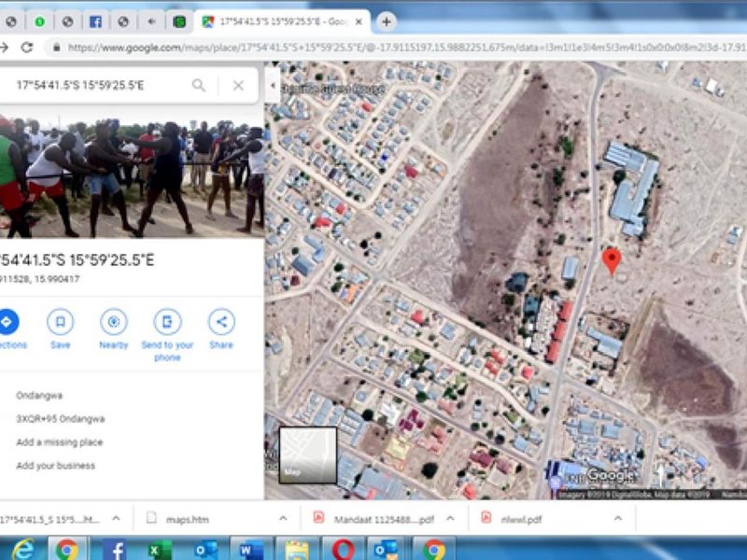Image resolution: width=747 pixels, height=560 pixels.
Task: Click the Save bookmark icon
Action: pyautogui.click(x=61, y=322)
